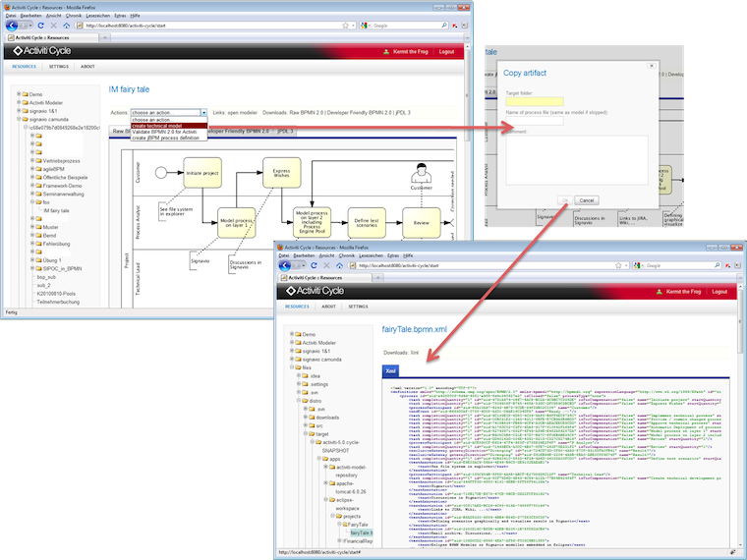Reload the page in the top Firefox window

click(40, 26)
